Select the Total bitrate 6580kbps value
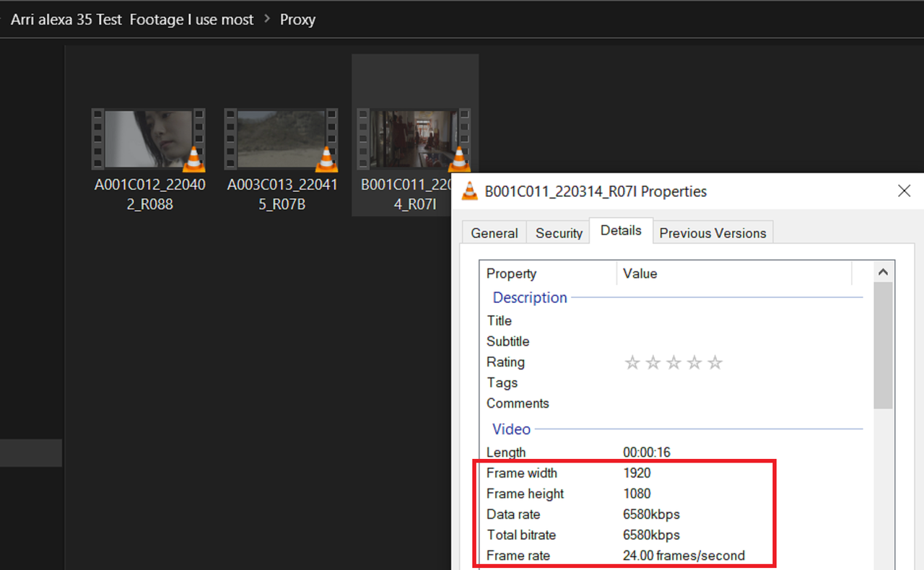Screen dimensions: 924x570 (651, 535)
